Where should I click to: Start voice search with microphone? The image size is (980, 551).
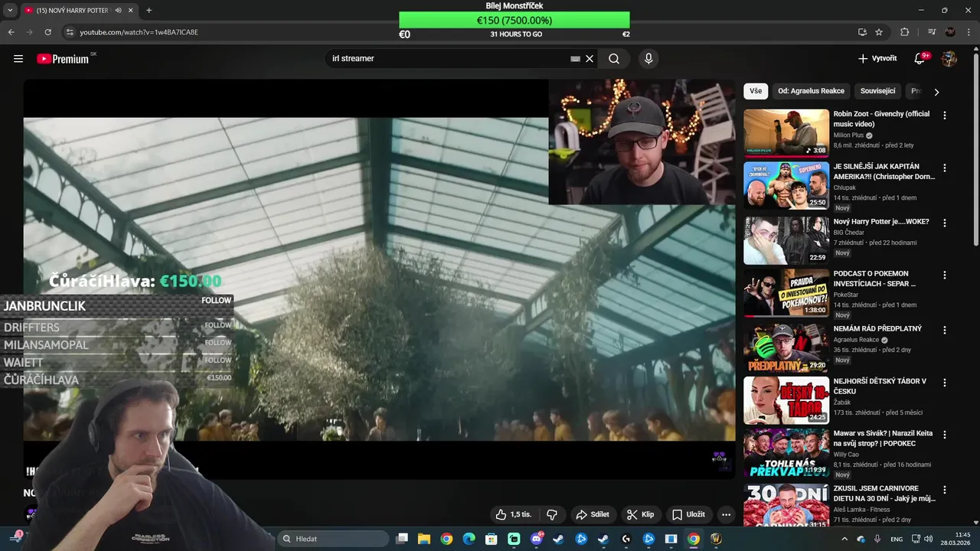(x=648, y=58)
